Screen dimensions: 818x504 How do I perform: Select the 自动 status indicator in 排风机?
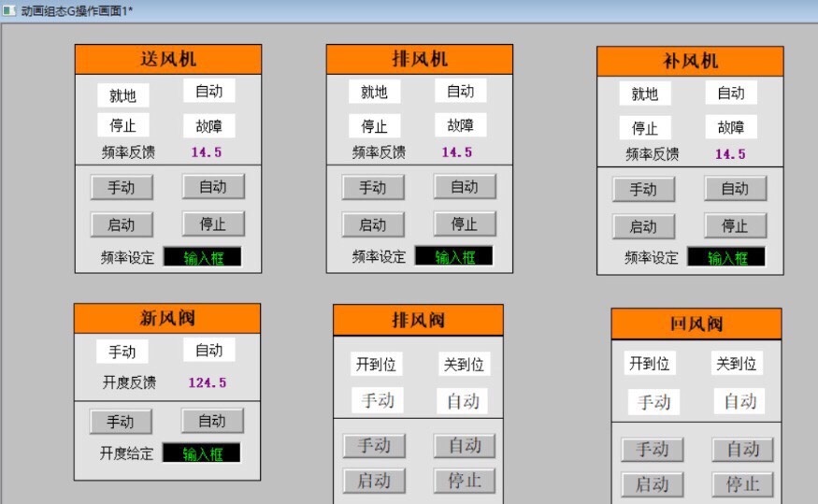coord(461,91)
